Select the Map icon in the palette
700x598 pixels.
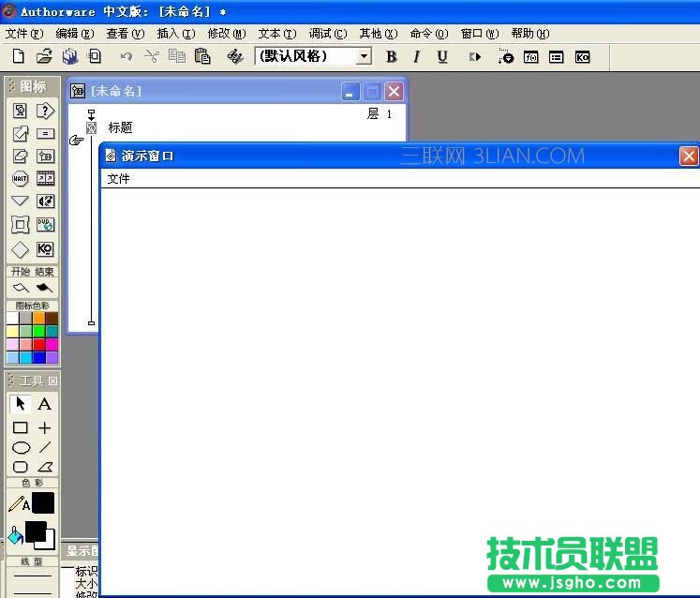coord(45,156)
